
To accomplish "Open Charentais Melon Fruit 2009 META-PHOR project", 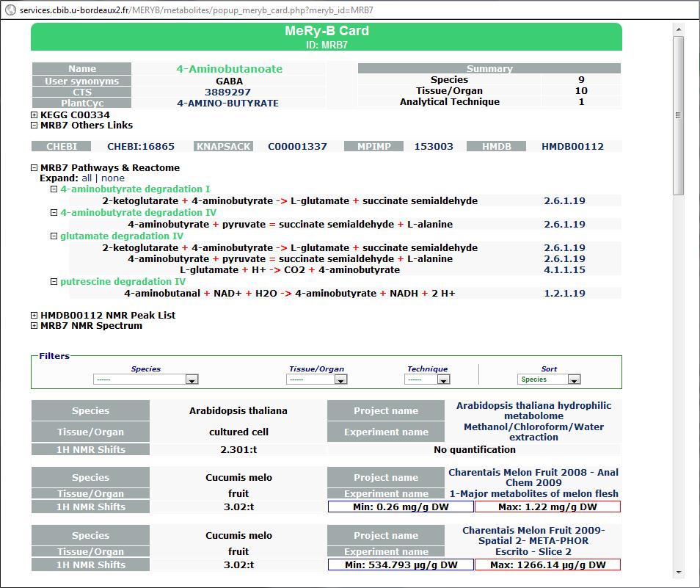I will click(x=533, y=536).
